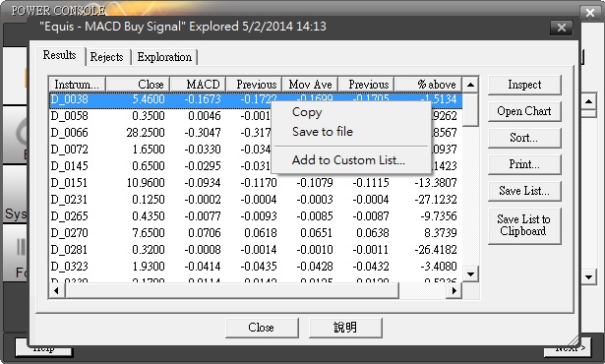Click the 0.0706 MACD value
The width and height of the screenshot is (605, 364).
pyautogui.click(x=204, y=233)
